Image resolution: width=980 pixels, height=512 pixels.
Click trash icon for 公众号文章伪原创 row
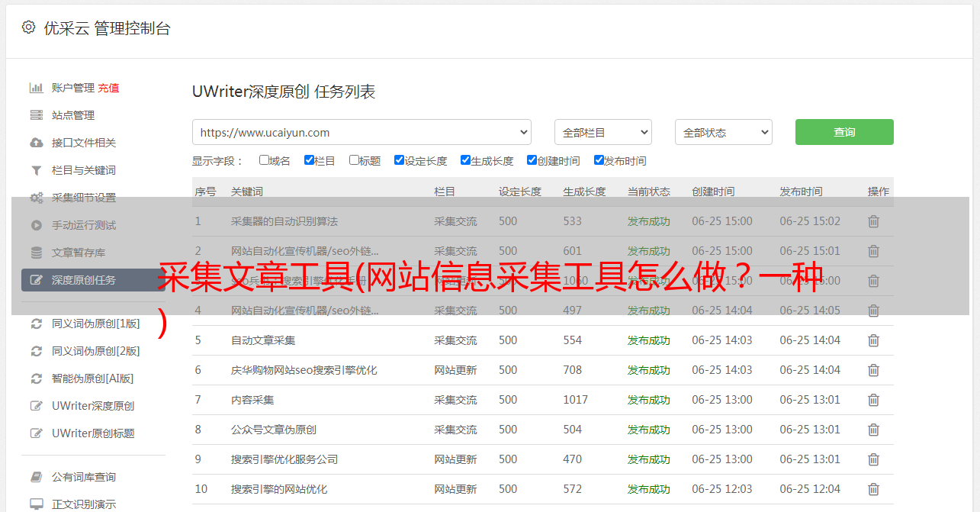point(874,430)
